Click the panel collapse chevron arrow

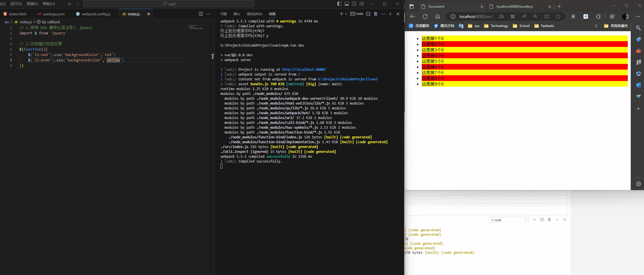390,14
